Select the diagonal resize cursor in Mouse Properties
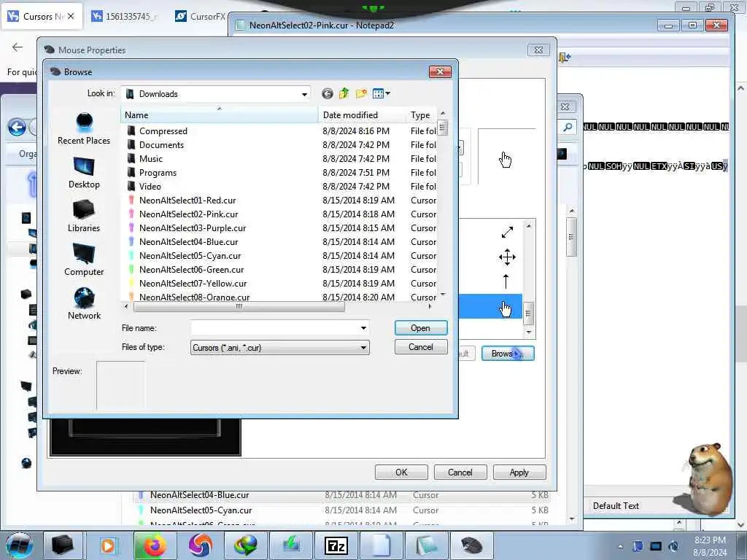747x560 pixels. click(507, 232)
